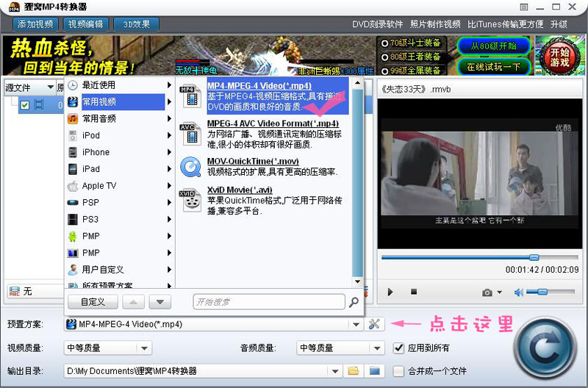This screenshot has width=588, height=388.
Task: Click the Apple TV icon
Action: 73,186
